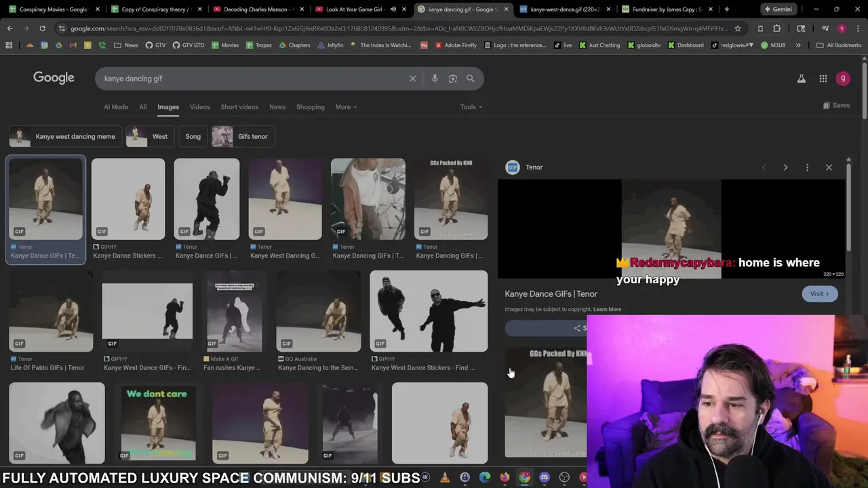Click the kanye dancing gif search field
The height and width of the screenshot is (488, 868).
[251, 79]
